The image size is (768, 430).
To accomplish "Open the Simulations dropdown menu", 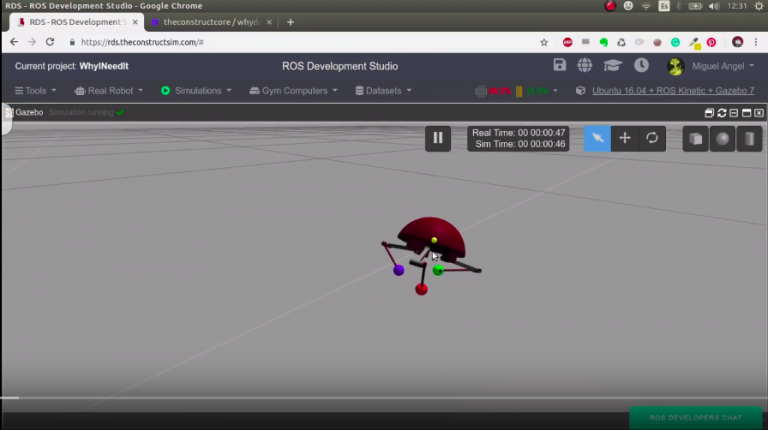I will [196, 91].
